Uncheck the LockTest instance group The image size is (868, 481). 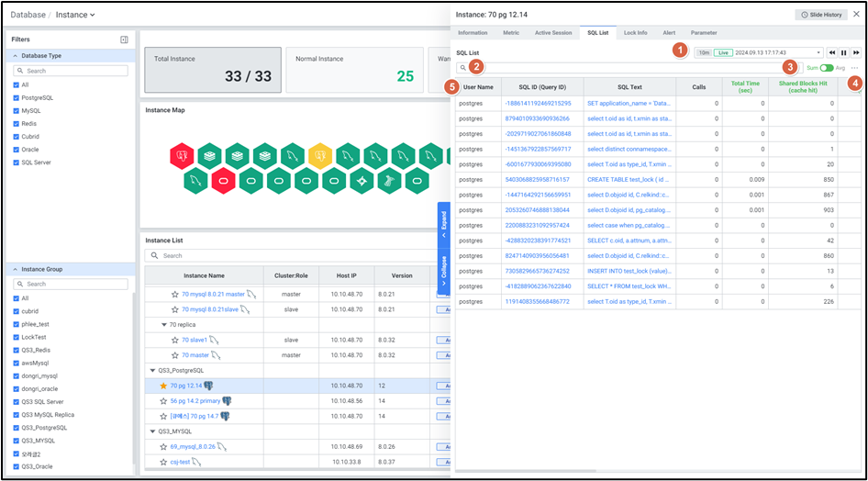click(x=16, y=337)
